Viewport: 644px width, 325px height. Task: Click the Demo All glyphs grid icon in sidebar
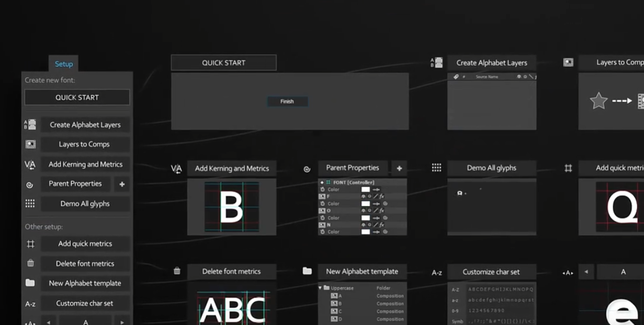[x=30, y=204]
